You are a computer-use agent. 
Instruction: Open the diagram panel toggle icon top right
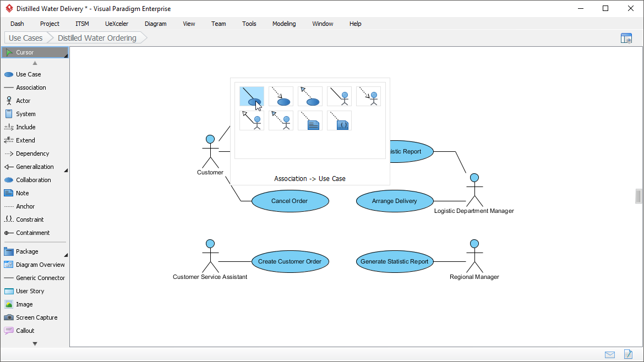(626, 38)
